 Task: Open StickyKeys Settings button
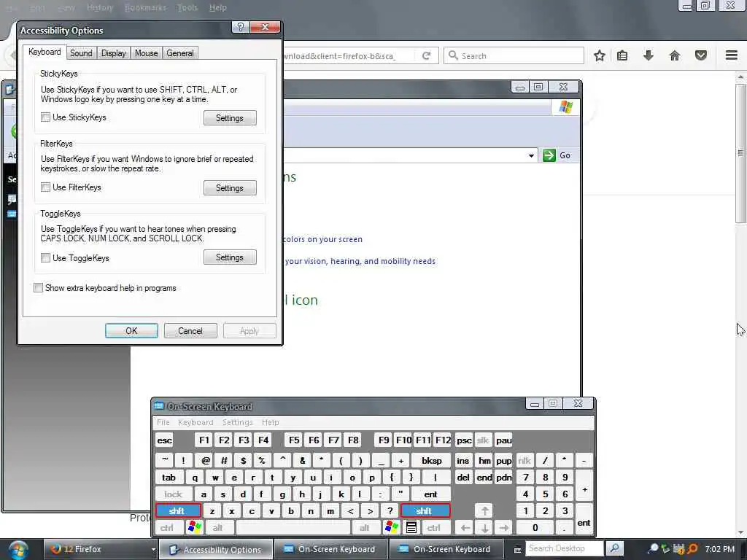(x=230, y=117)
